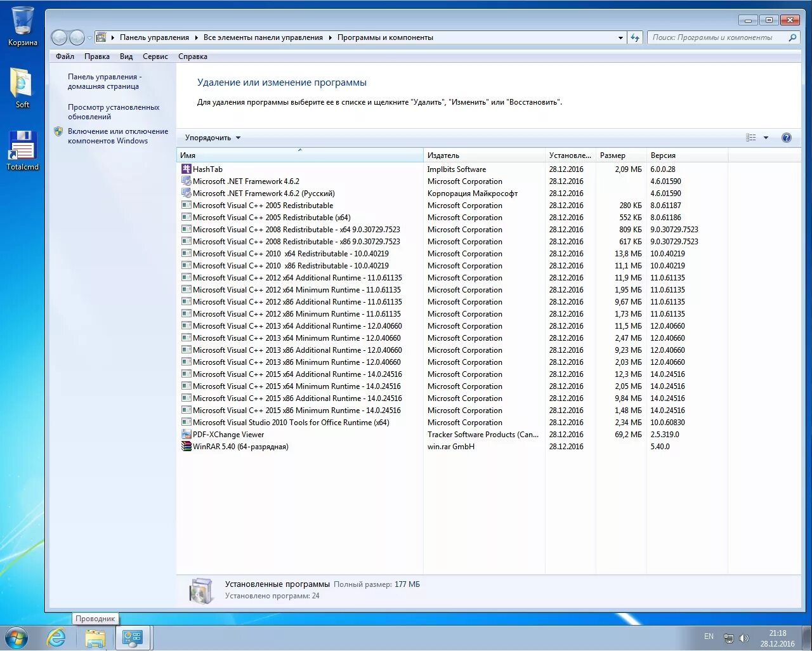
Task: Click the PDF-XChange Viewer program icon
Action: 187,434
